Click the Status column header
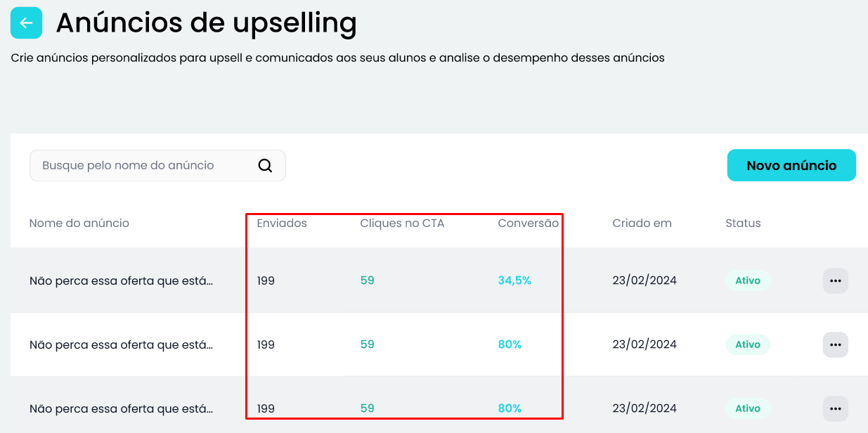868x433 pixels. point(743,224)
